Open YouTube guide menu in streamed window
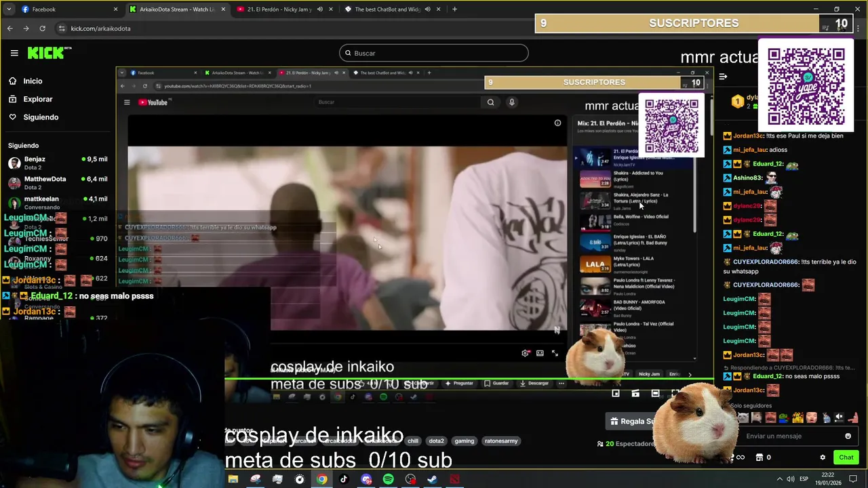868x488 pixels. click(127, 102)
